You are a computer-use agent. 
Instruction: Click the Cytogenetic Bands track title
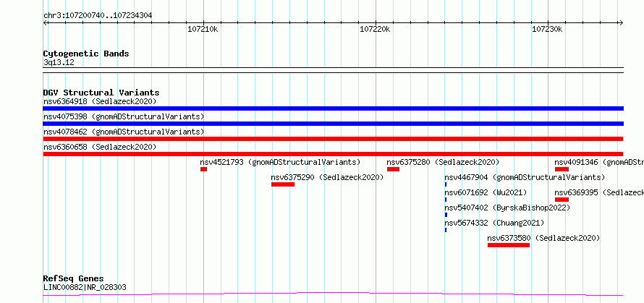(86, 54)
